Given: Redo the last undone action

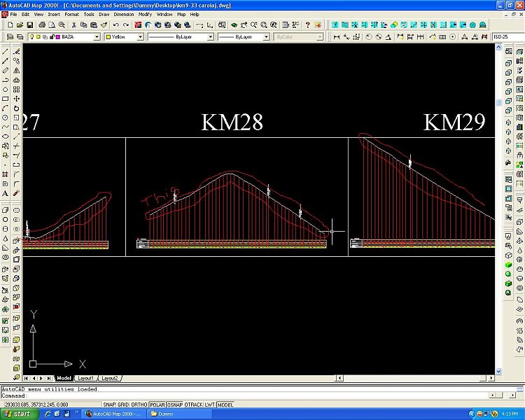Looking at the screenshot, I should [x=126, y=24].
